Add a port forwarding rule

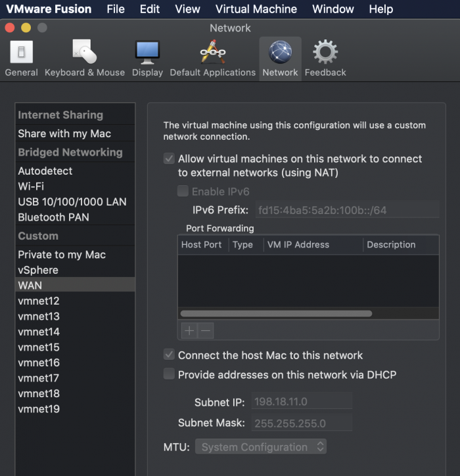coord(189,330)
